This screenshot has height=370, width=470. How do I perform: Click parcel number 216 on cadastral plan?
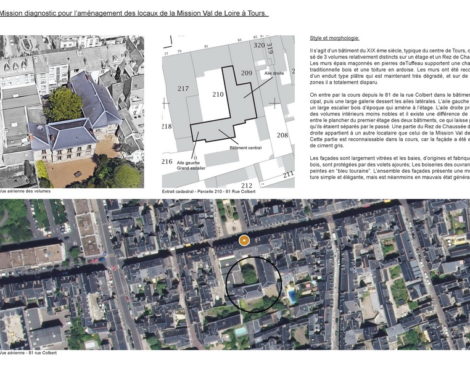(167, 162)
